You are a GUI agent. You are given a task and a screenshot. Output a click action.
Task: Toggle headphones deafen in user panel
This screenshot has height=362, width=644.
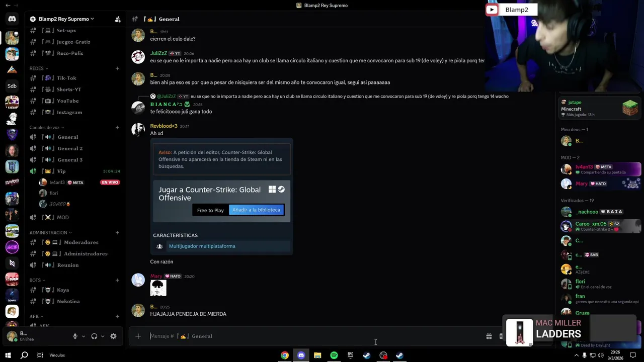94,336
